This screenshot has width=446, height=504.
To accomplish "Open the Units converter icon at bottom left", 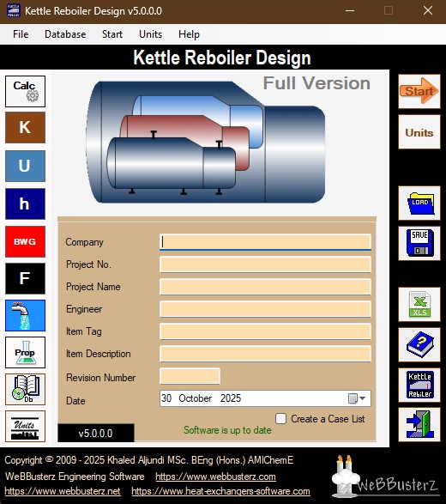I will coord(25,426).
